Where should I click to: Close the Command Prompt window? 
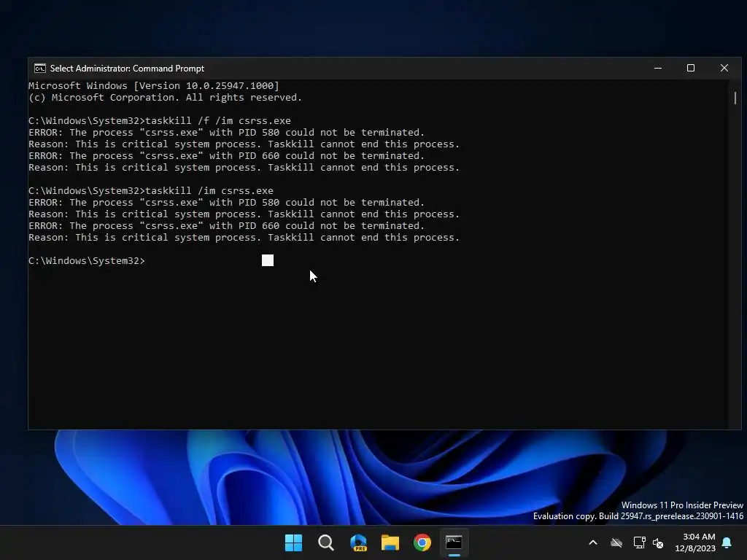[x=724, y=68]
